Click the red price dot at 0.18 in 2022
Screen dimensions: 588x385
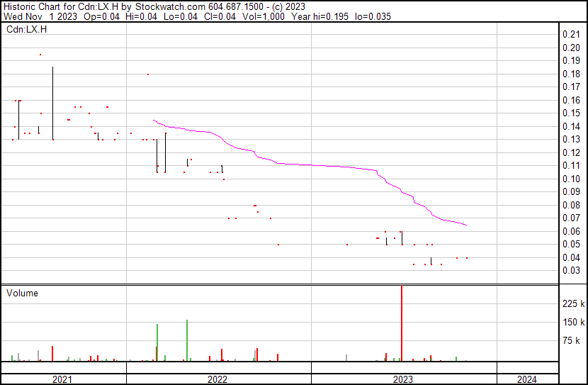(148, 74)
